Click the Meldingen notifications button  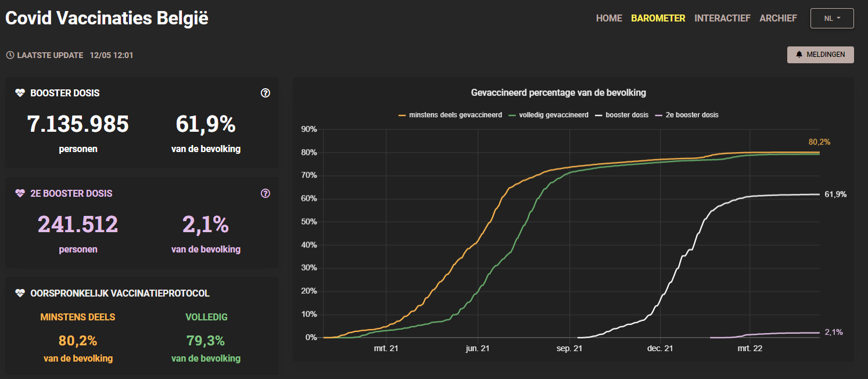pos(820,55)
